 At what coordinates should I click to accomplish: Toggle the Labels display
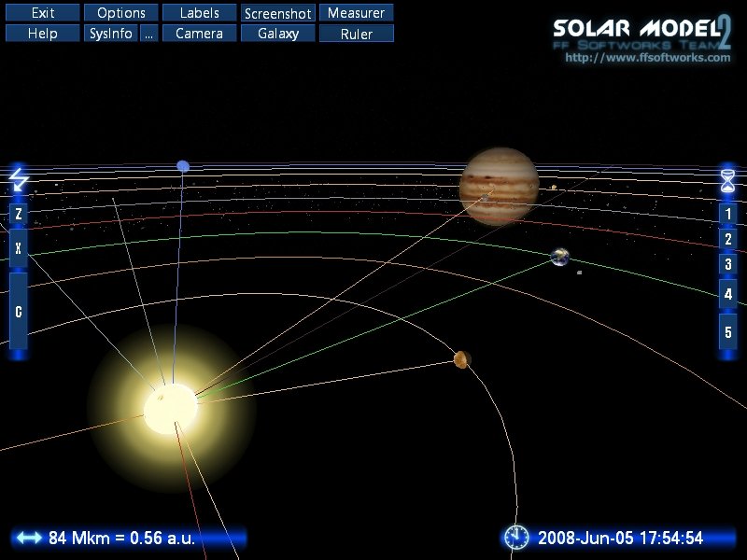click(x=199, y=13)
